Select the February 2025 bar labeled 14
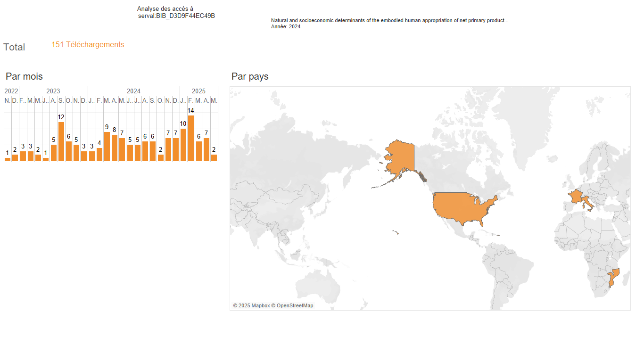Viewport: 644px width, 362px height. [191, 138]
